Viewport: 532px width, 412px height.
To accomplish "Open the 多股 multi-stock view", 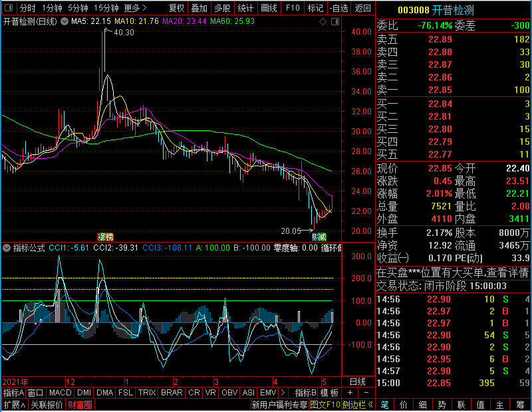I will pyautogui.click(x=222, y=8).
